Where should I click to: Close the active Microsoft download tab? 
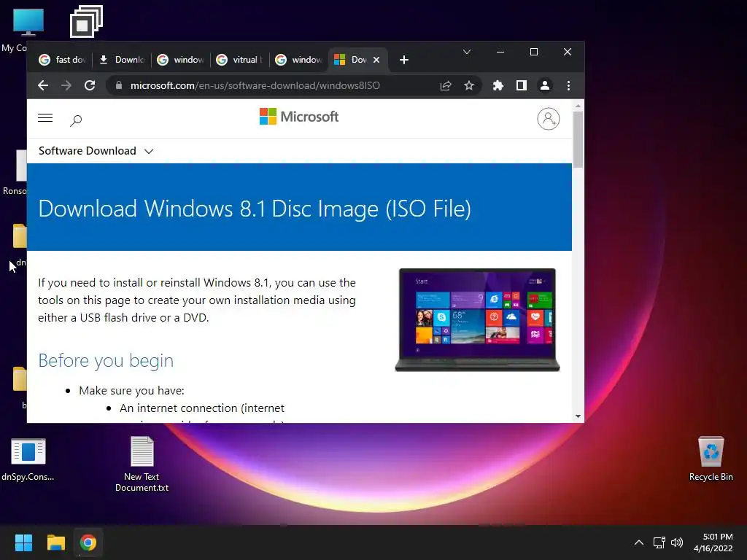[376, 60]
